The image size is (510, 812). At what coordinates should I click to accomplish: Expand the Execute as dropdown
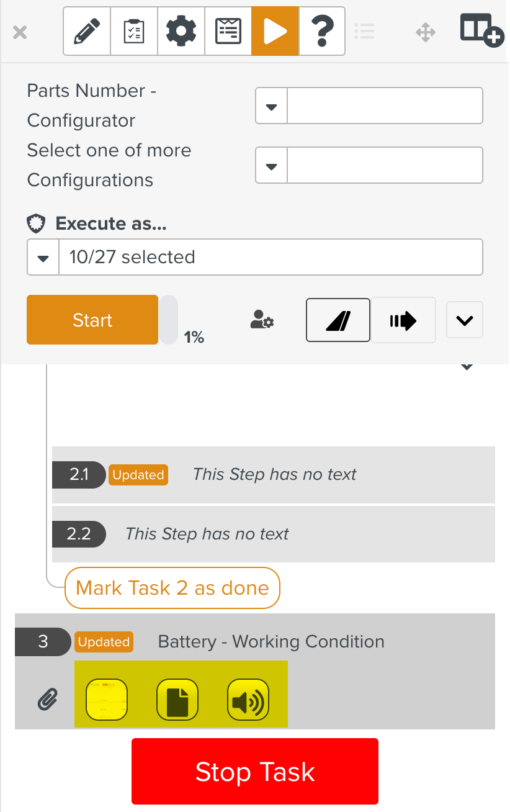click(x=43, y=258)
